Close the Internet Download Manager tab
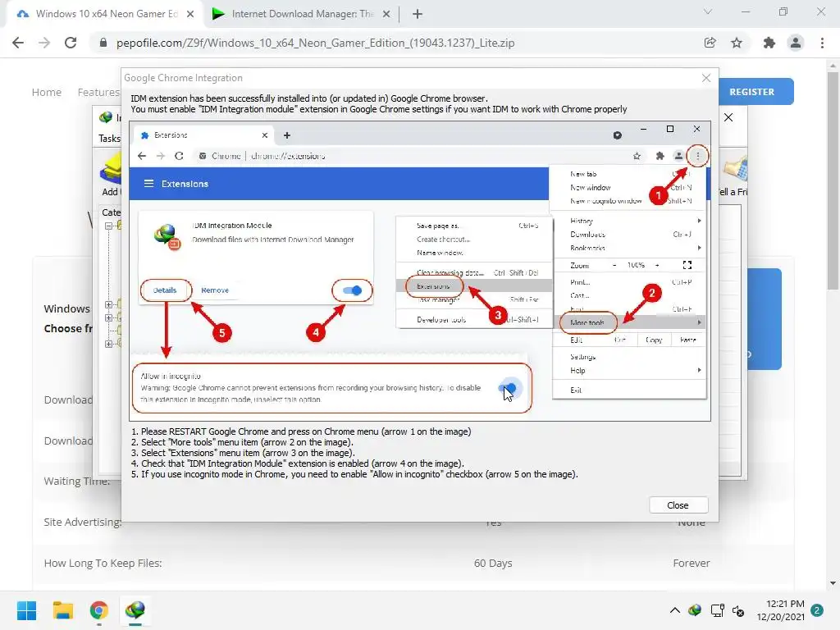The width and height of the screenshot is (840, 630). tap(386, 15)
